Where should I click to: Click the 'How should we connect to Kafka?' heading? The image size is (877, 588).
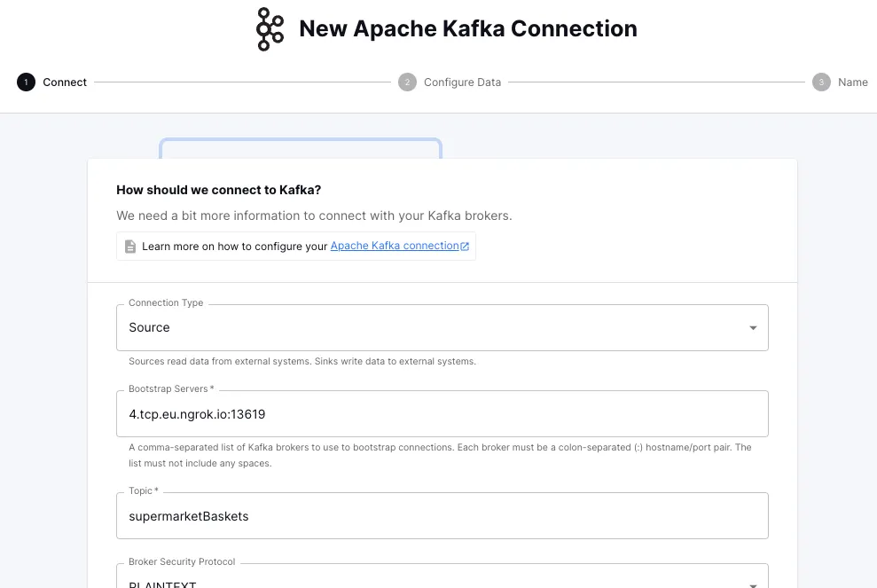[218, 190]
